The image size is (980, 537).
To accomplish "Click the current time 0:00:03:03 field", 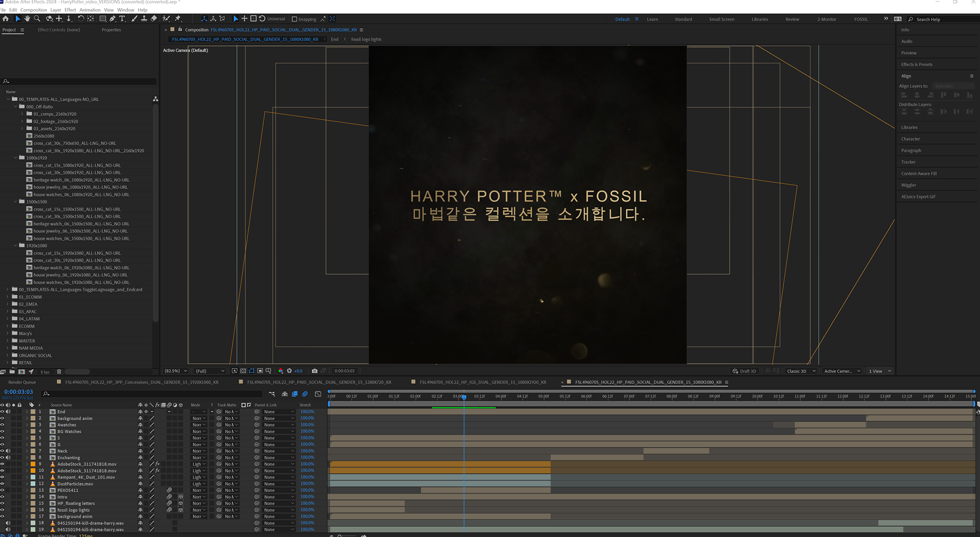I will pyautogui.click(x=18, y=392).
